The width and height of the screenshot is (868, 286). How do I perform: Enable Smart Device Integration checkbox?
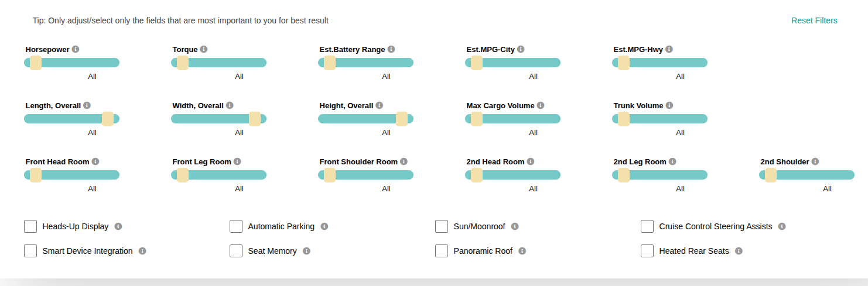(30, 251)
